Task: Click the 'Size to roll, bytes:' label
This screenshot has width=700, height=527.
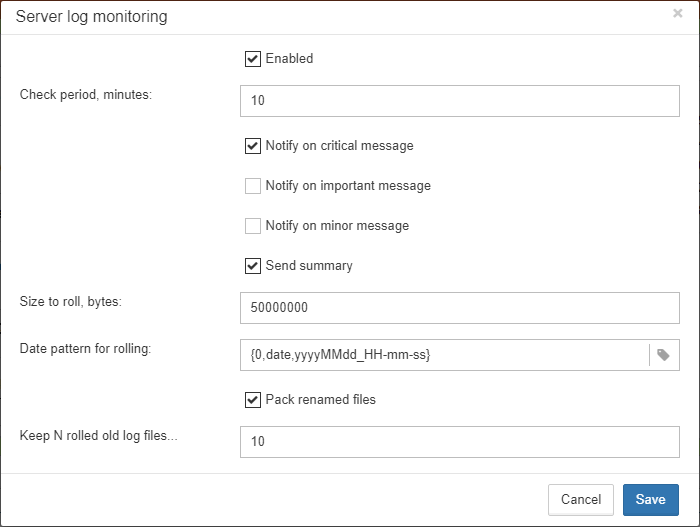Action: click(x=71, y=302)
